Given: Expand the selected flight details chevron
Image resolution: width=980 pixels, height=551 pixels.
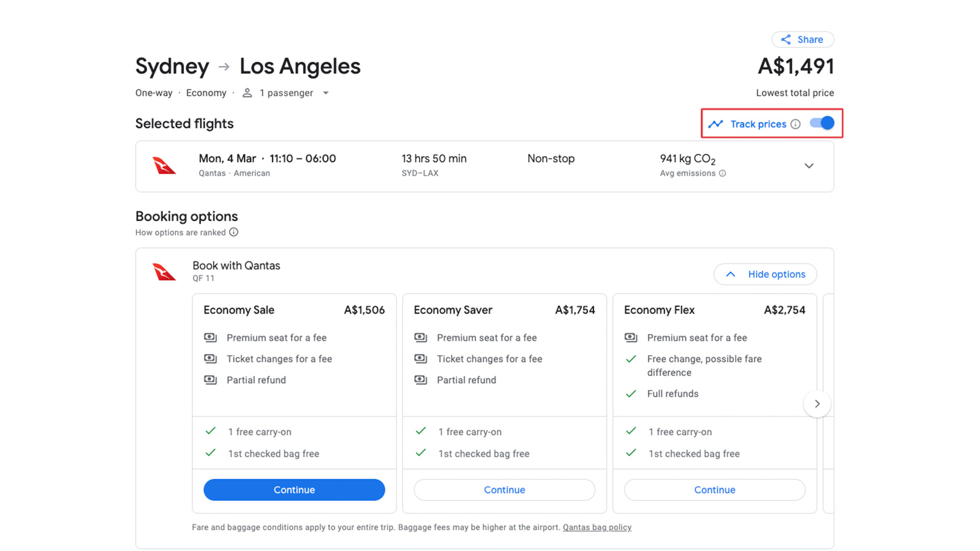Looking at the screenshot, I should point(809,166).
